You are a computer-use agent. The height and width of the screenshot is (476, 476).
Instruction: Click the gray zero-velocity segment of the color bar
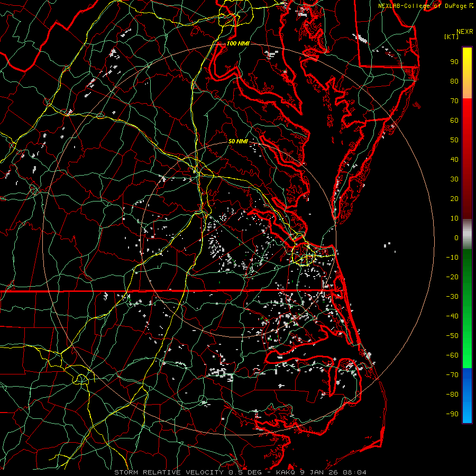467,235
